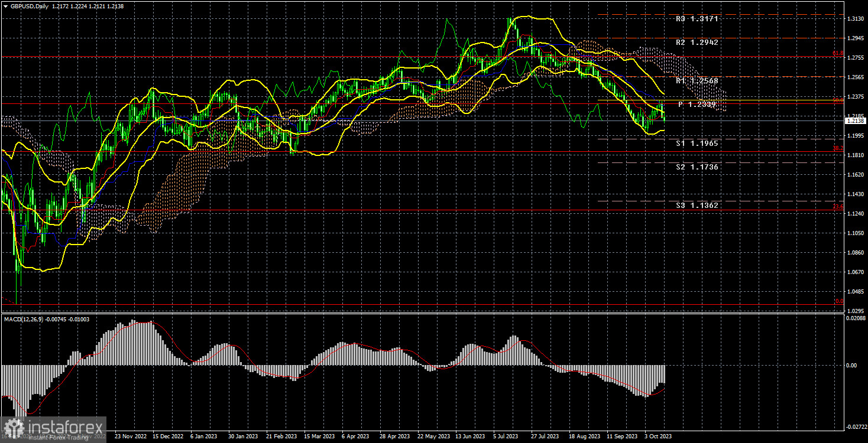The image size is (868, 443).
Task: Click the 11 Sep 2023 date label
Action: click(622, 437)
